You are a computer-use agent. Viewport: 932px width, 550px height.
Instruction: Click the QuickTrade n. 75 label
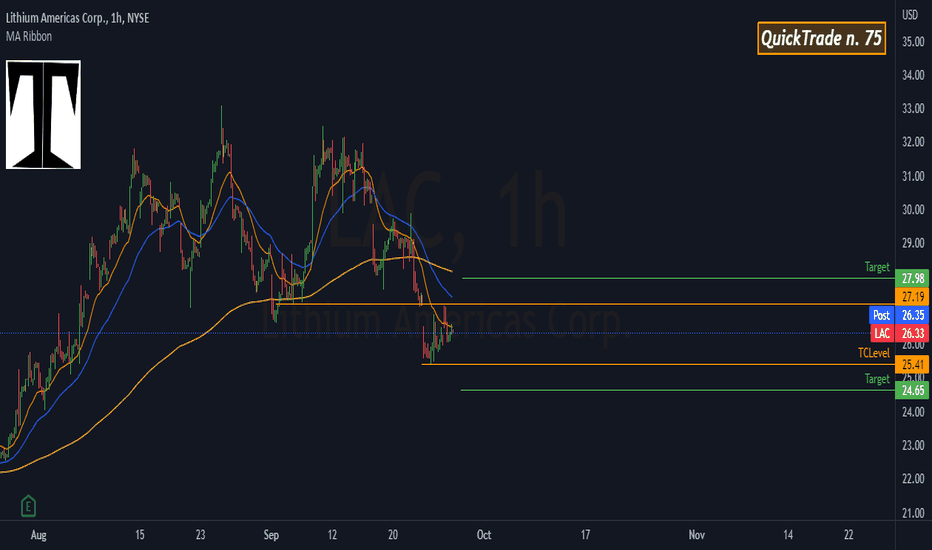(821, 39)
